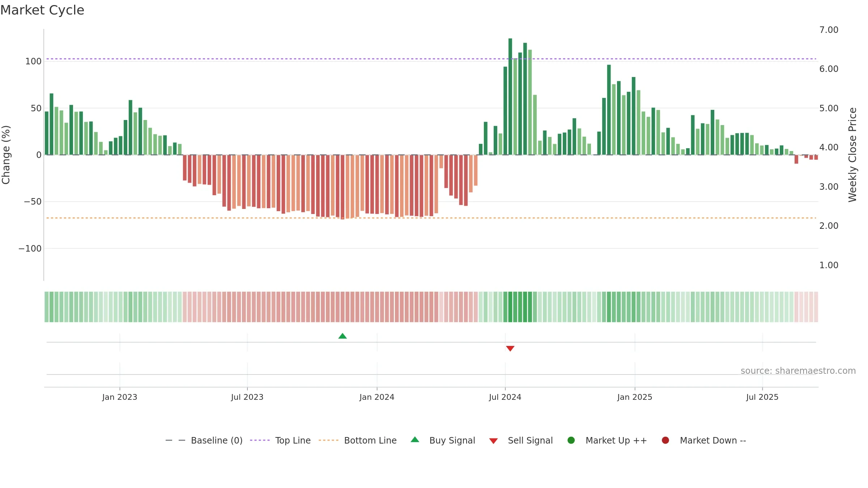Click the source: sharemaestro.com text
This screenshot has height=488, width=868.
click(x=798, y=371)
